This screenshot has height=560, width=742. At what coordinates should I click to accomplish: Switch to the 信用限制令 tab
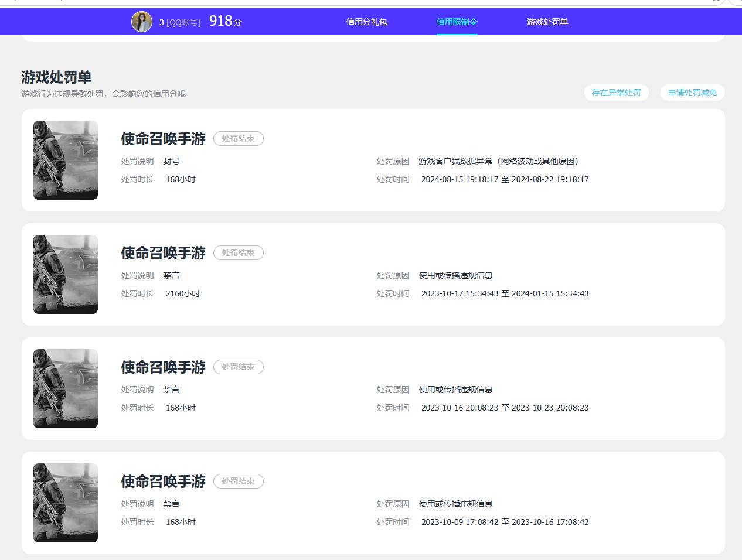point(457,22)
